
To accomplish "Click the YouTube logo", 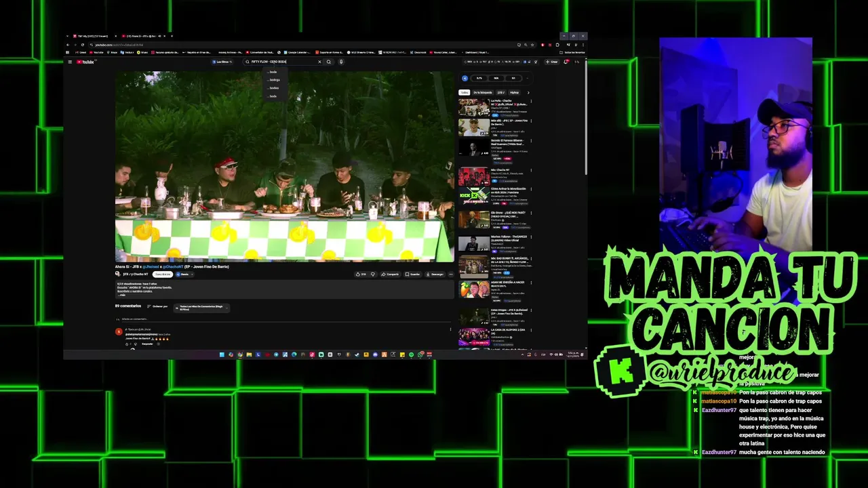I will coord(85,62).
